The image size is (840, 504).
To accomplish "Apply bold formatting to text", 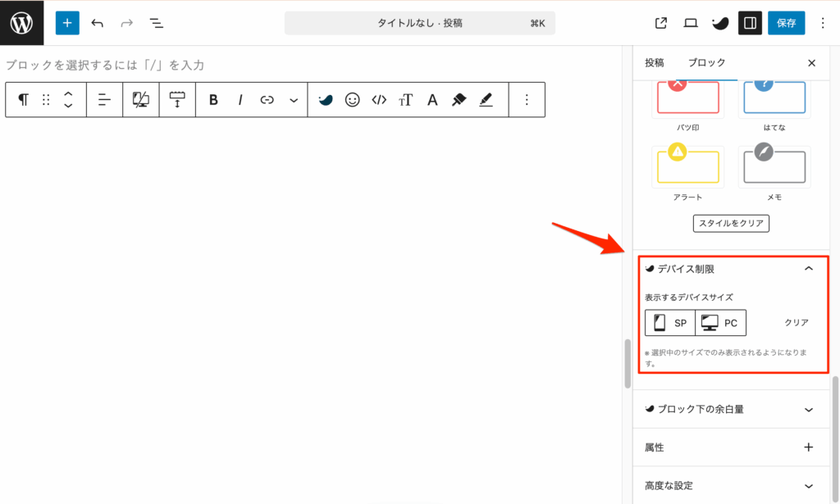I will point(213,100).
